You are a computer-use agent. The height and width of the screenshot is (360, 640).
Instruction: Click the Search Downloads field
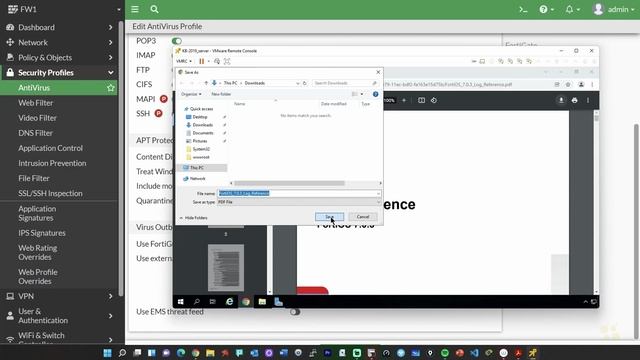coord(345,83)
